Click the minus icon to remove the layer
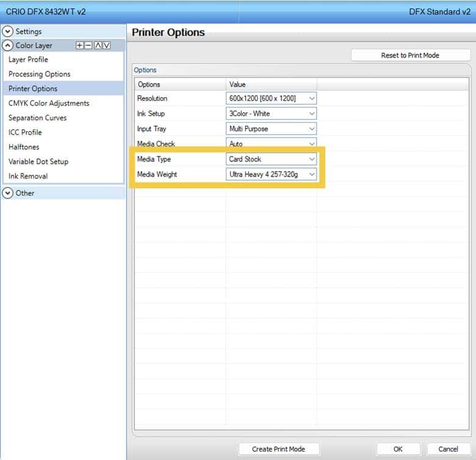This screenshot has height=460, width=476. [88, 46]
